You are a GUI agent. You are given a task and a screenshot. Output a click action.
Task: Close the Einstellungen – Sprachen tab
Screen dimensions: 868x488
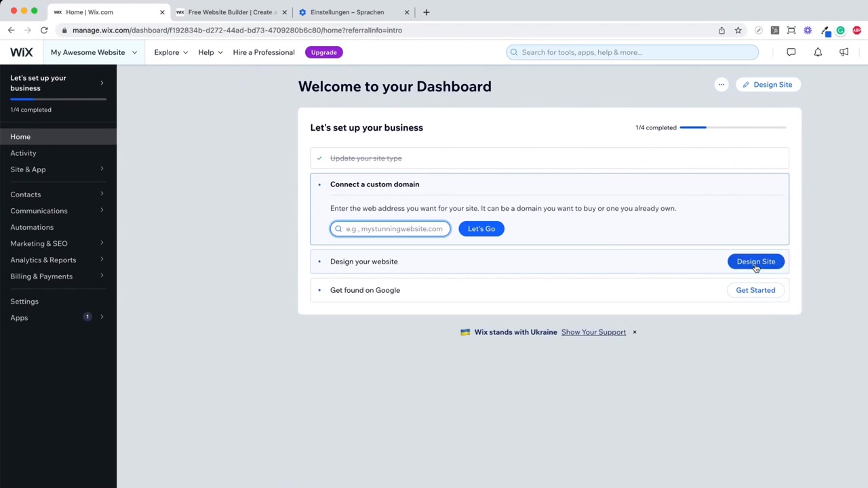click(407, 12)
